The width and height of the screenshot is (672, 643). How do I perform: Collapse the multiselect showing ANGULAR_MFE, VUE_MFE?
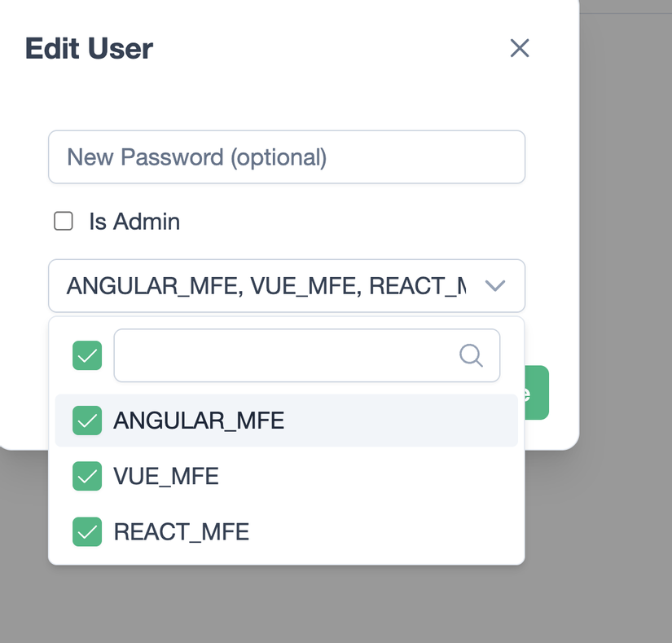click(266, 286)
